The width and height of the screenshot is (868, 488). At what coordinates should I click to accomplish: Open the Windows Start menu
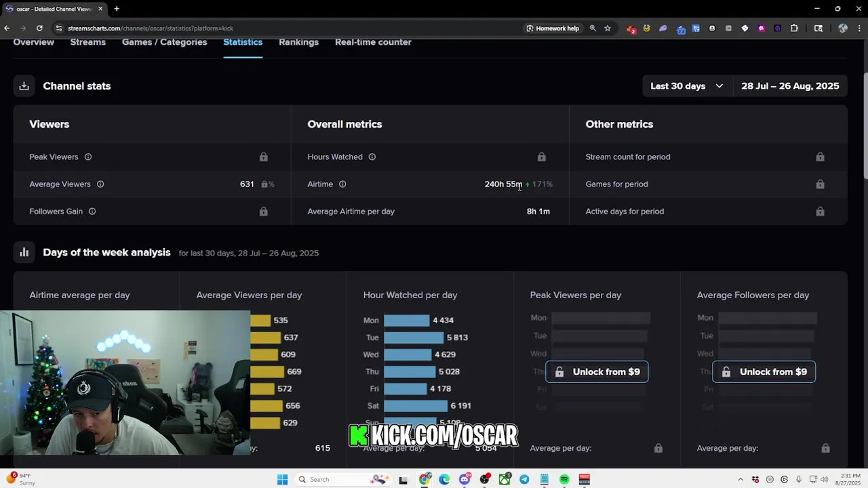(x=282, y=480)
